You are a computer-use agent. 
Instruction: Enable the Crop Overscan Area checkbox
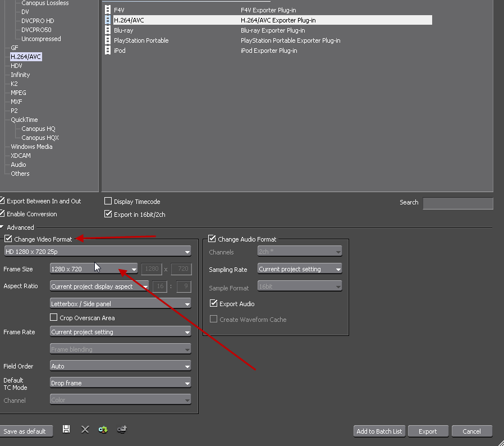click(54, 318)
